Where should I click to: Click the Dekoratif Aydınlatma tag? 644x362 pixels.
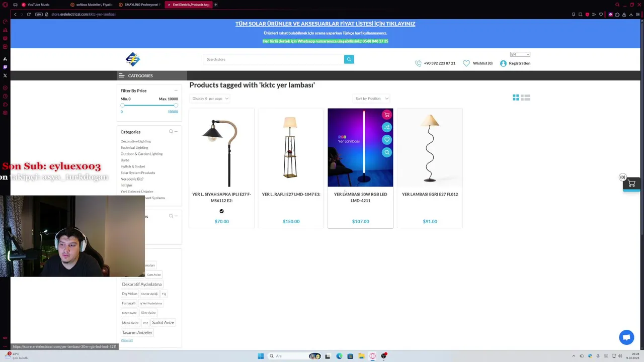click(x=142, y=285)
